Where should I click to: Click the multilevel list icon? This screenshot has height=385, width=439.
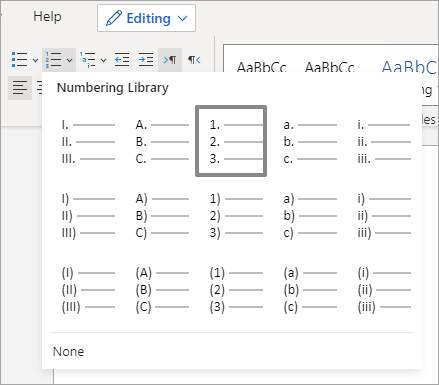point(88,60)
